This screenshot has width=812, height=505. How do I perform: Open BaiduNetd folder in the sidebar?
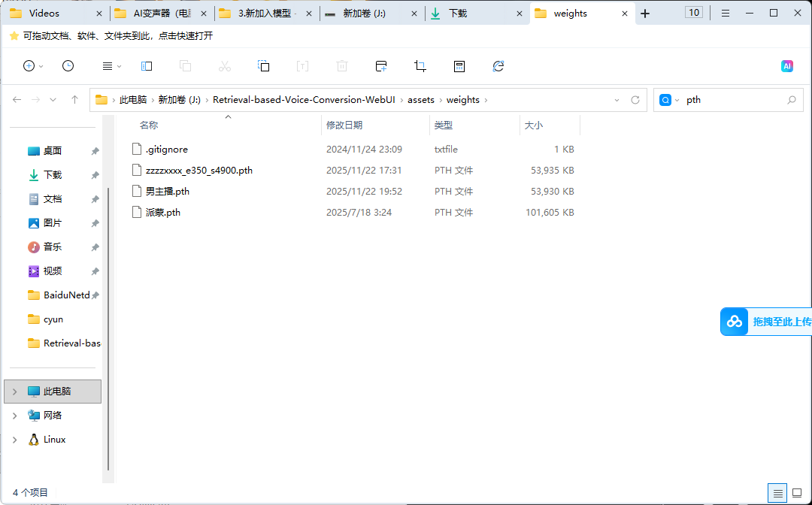point(59,295)
